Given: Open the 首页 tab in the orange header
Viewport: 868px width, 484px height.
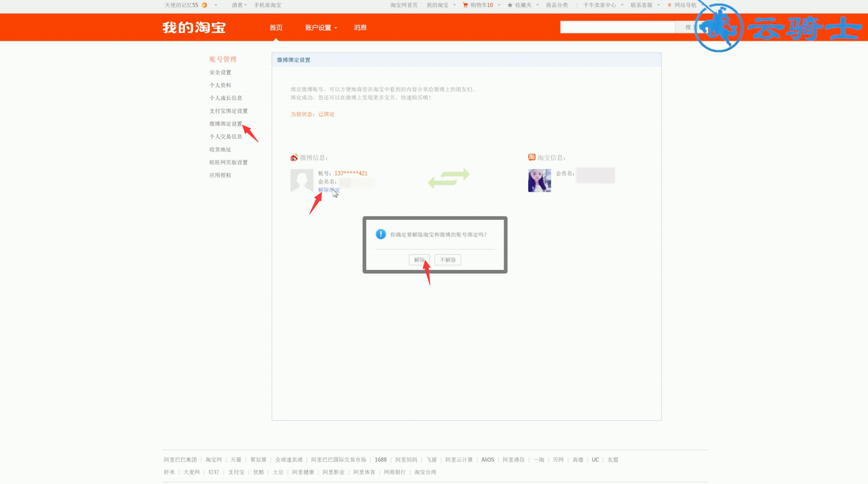Looking at the screenshot, I should pyautogui.click(x=276, y=28).
